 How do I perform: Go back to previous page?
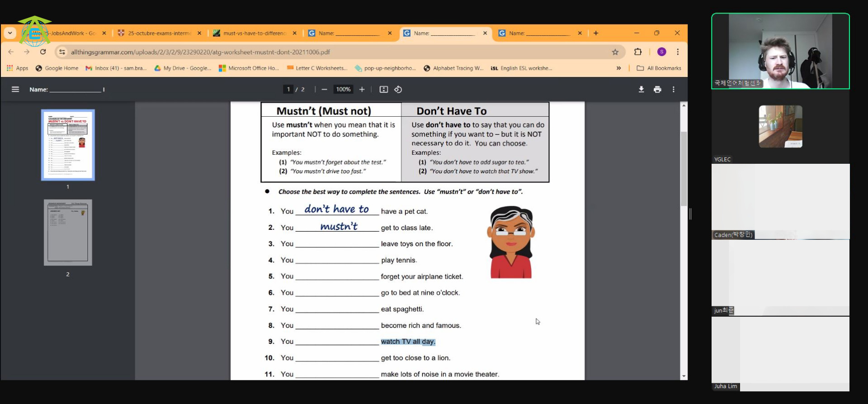11,52
